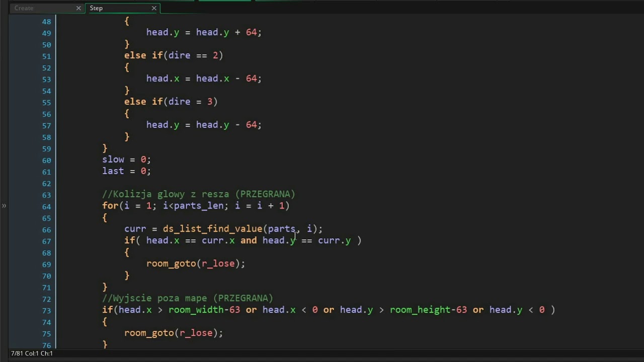Click gutter line number 51

[x=46, y=56]
